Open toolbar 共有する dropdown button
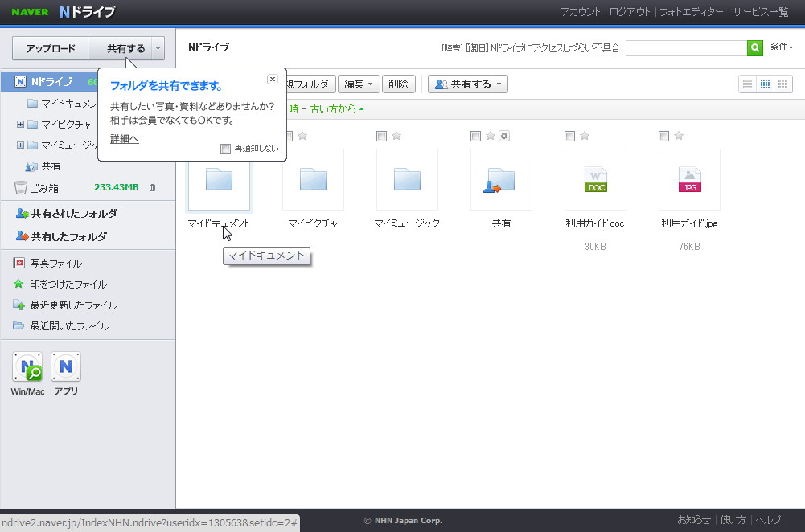The height and width of the screenshot is (532, 805). (x=468, y=84)
